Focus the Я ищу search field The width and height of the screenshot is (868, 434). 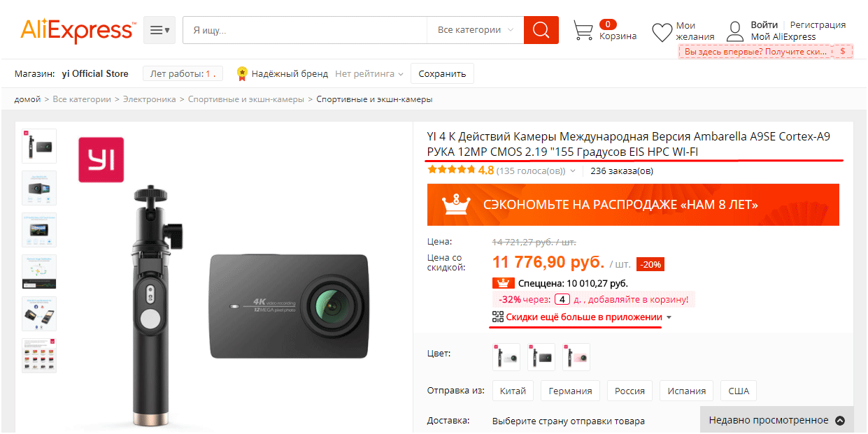[x=305, y=30]
